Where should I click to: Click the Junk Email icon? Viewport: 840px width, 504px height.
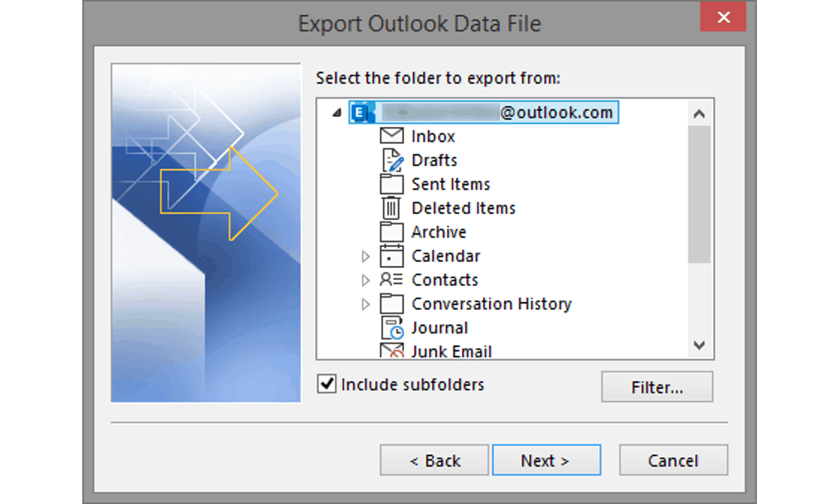point(391,351)
